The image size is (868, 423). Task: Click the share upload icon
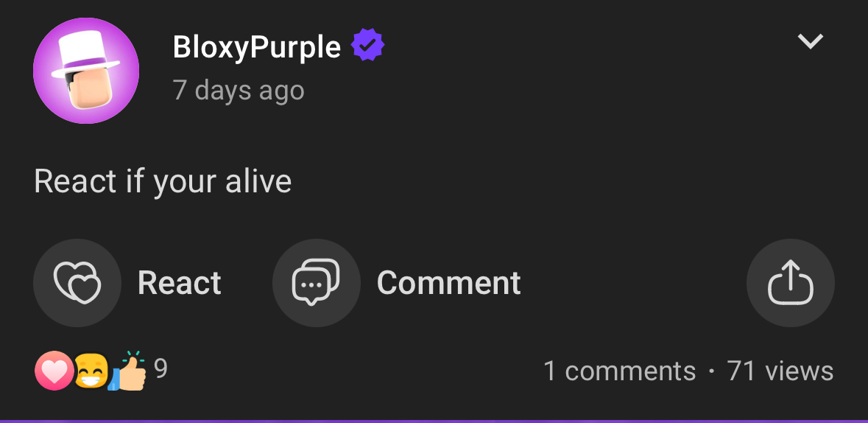click(x=791, y=283)
